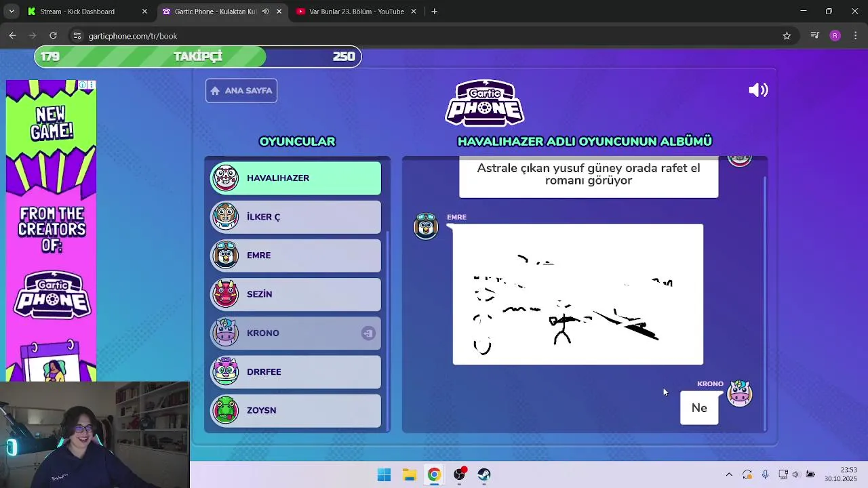This screenshot has width=868, height=488.
Task: Select İLKER Ç player album
Action: 296,217
